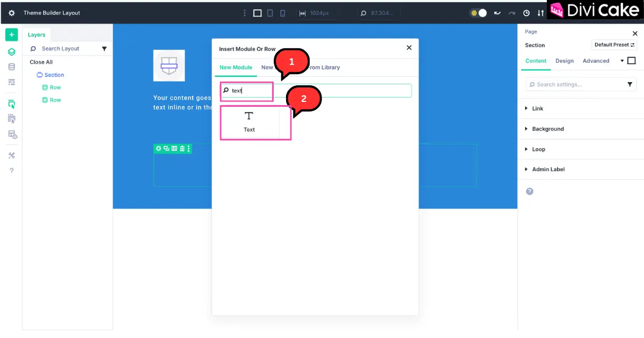The image size is (644, 338).
Task: Open the builder tools wrench icon
Action: (x=12, y=156)
